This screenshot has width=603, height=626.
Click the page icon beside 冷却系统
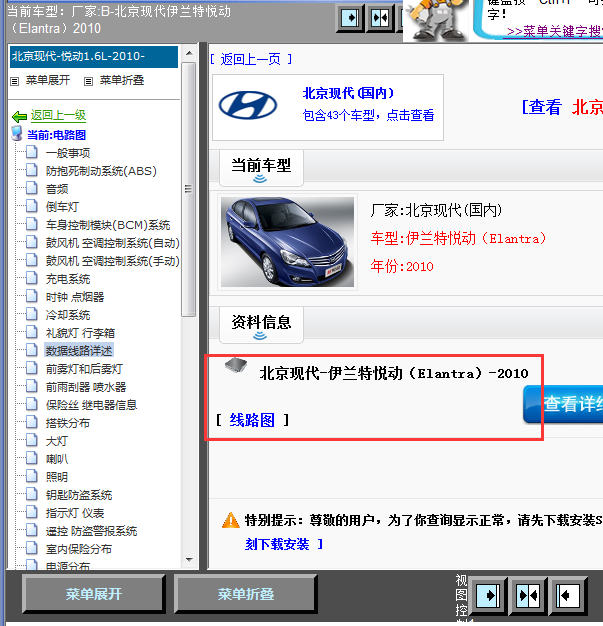pos(32,314)
